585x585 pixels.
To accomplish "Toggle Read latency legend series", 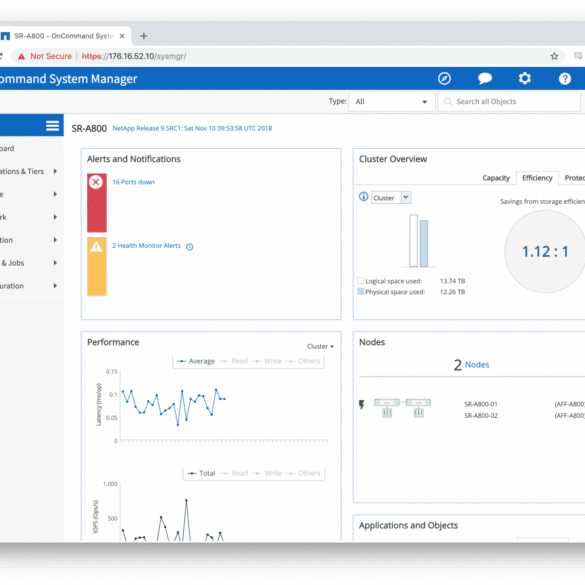I will (x=234, y=361).
